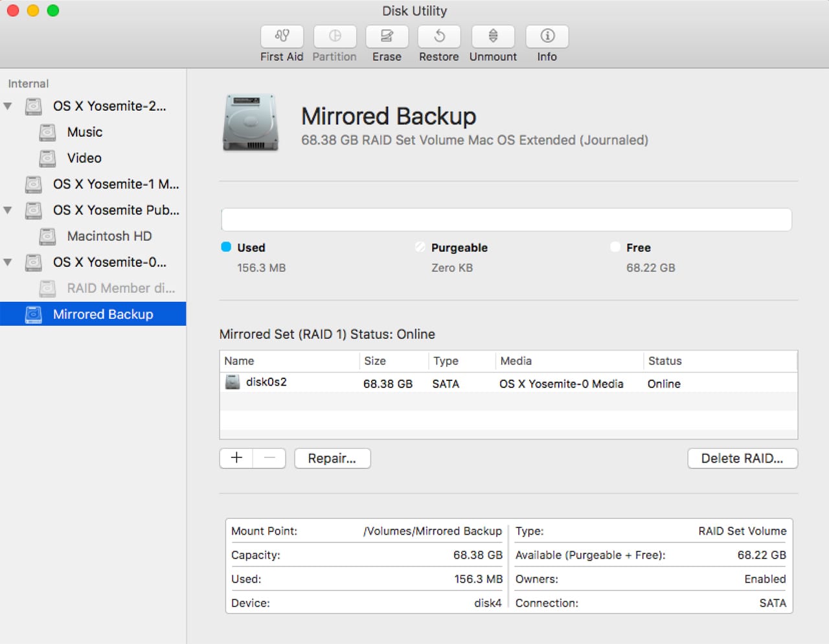829x644 pixels.
Task: Click the Partition toolbar icon
Action: pos(335,36)
